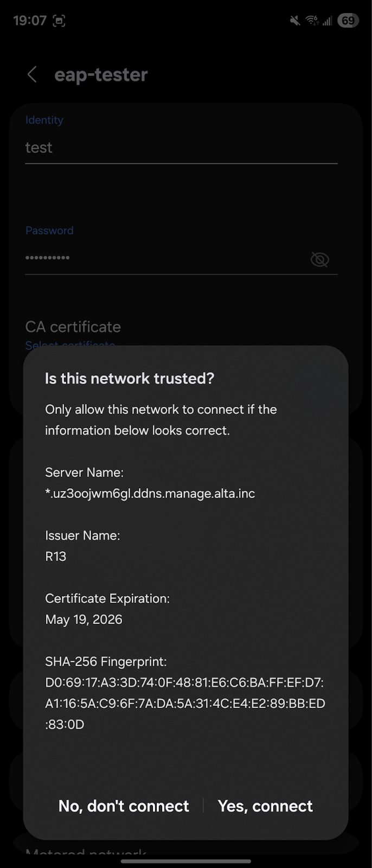The image size is (372, 868).
Task: Tap the SHA-256 fingerprint value
Action: tap(185, 703)
